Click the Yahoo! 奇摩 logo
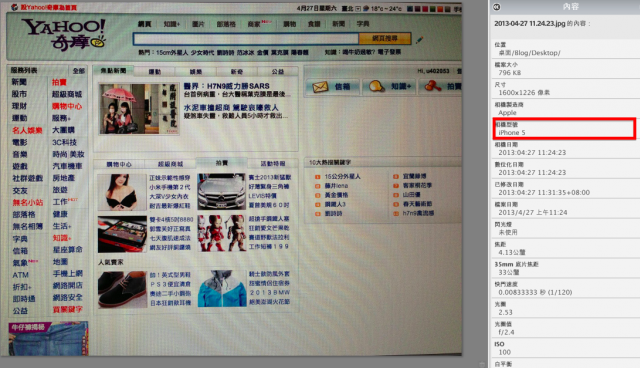The image size is (640, 368). pos(64,35)
